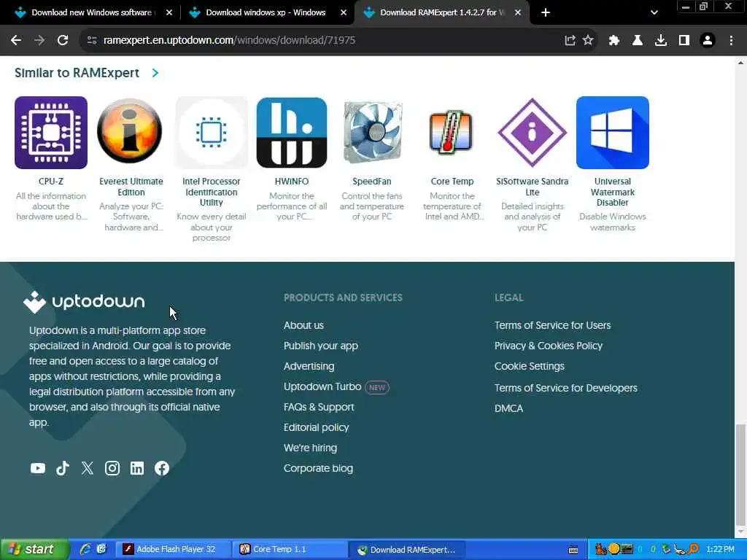This screenshot has width=747, height=560.
Task: Open the HWiNFO app icon
Action: [292, 133]
